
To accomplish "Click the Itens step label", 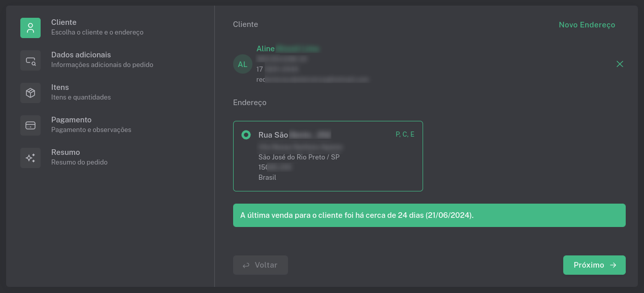I will point(61,87).
